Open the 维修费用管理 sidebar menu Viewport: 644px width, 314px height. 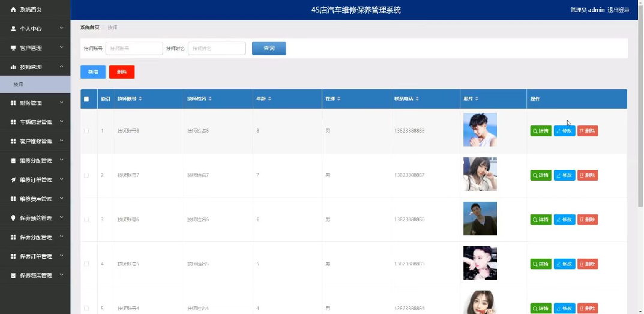click(35, 199)
